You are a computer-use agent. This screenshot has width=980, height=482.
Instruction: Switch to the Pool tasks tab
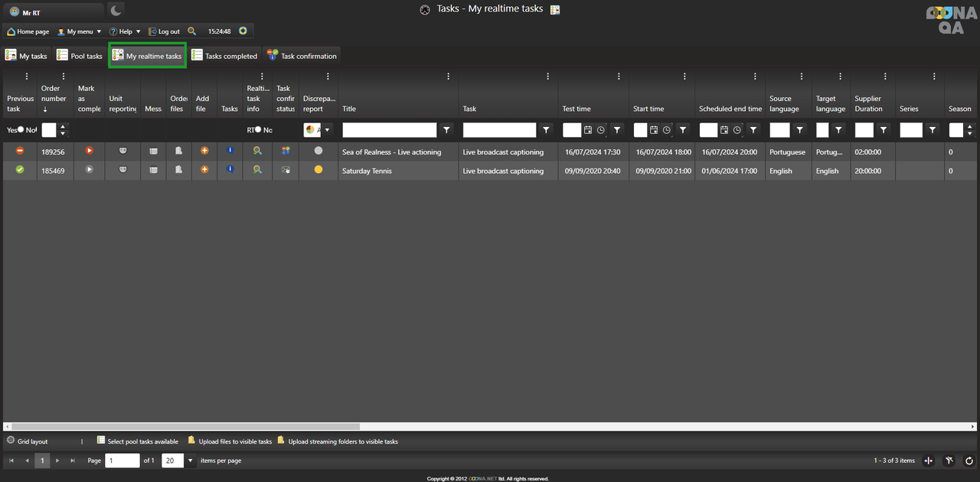[80, 56]
